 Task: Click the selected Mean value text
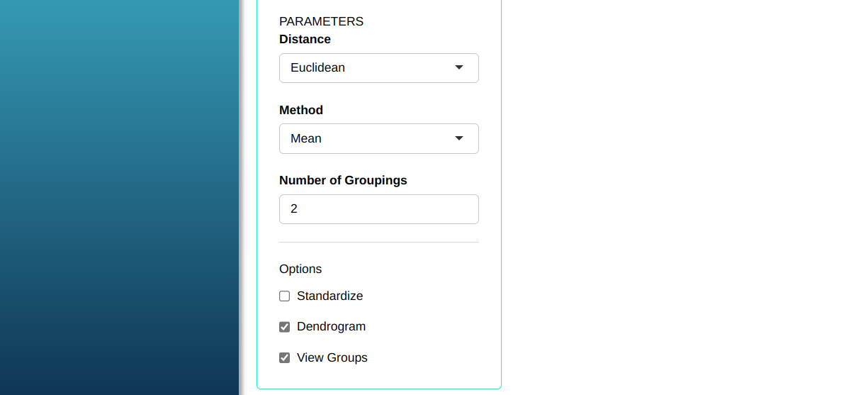tap(306, 138)
